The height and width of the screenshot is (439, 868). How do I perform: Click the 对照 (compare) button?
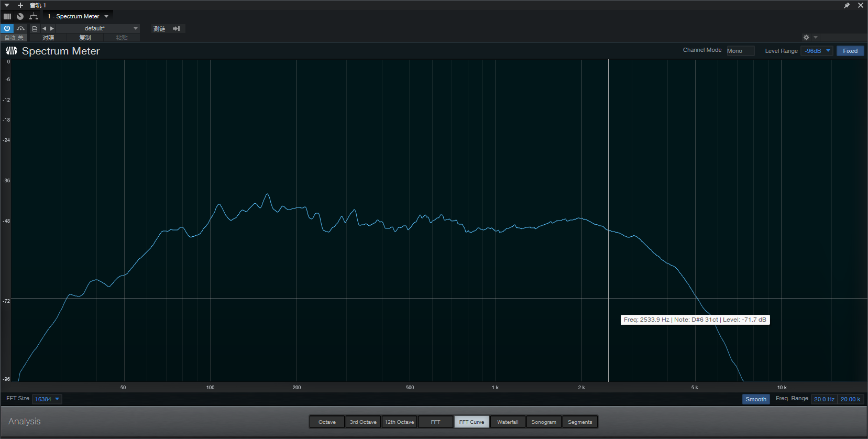(48, 38)
